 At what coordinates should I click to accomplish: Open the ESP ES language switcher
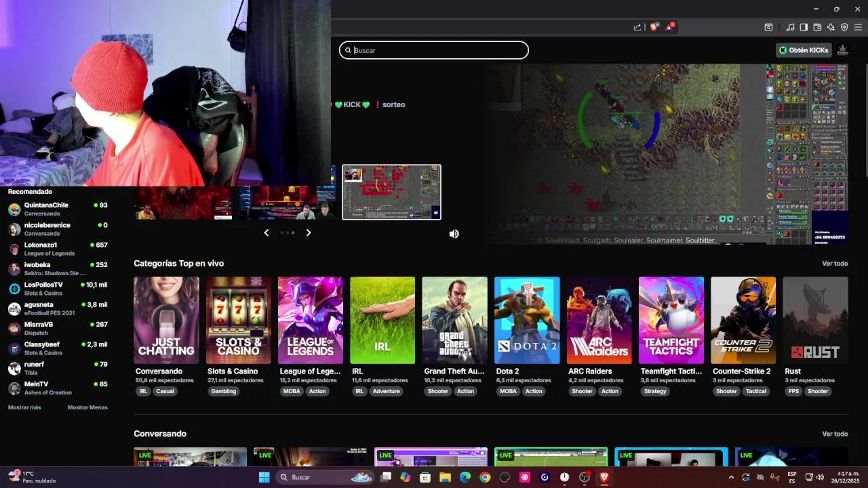tap(792, 477)
